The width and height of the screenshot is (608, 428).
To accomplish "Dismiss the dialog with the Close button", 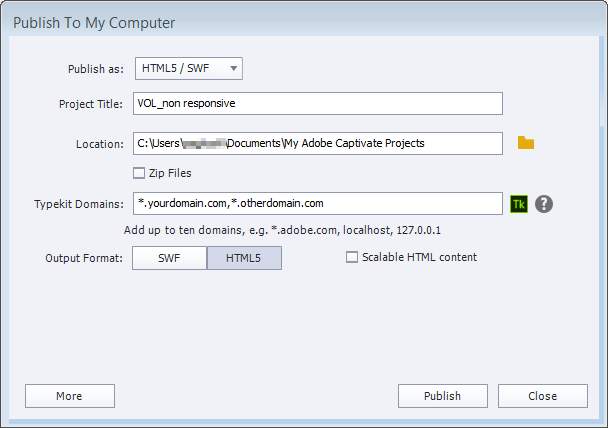I will (542, 396).
